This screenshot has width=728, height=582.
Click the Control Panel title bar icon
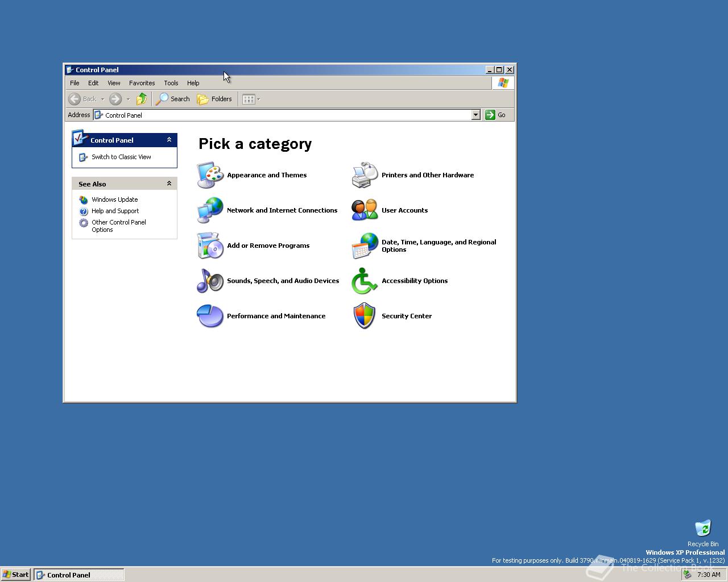point(70,70)
